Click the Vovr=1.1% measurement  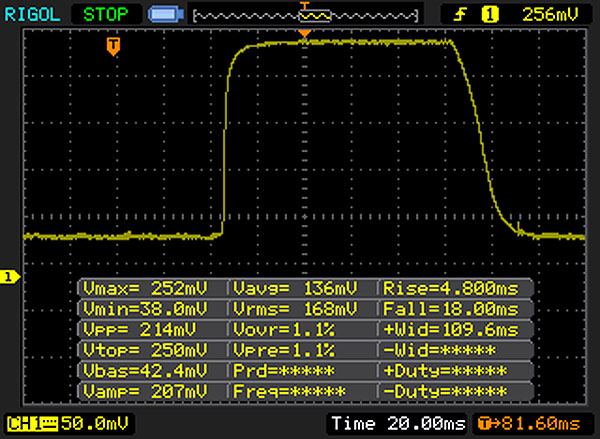point(284,330)
